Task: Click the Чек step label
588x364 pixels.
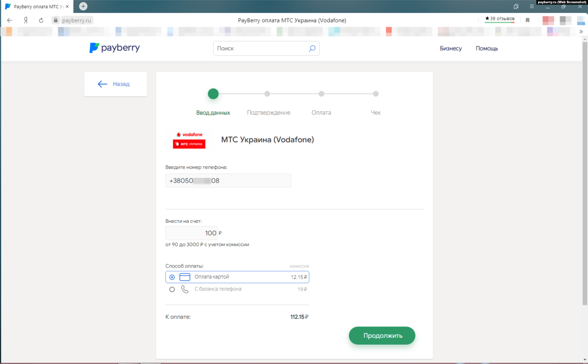Action: tap(376, 113)
